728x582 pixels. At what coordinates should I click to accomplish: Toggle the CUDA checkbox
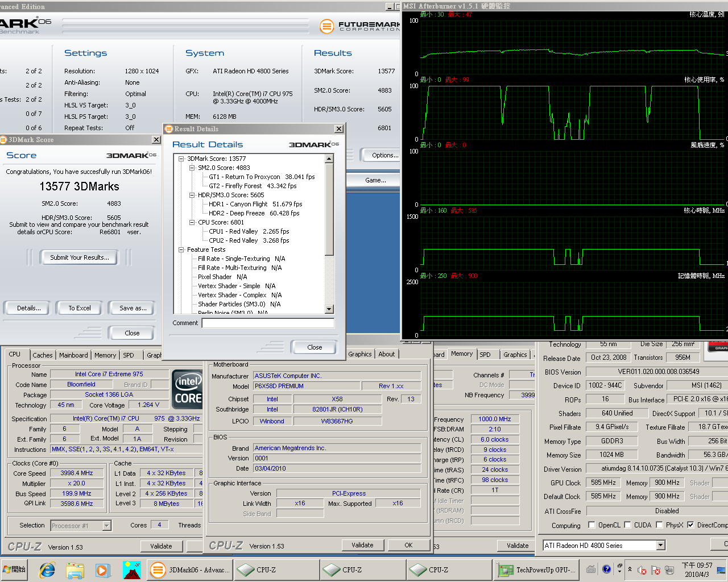tap(627, 525)
